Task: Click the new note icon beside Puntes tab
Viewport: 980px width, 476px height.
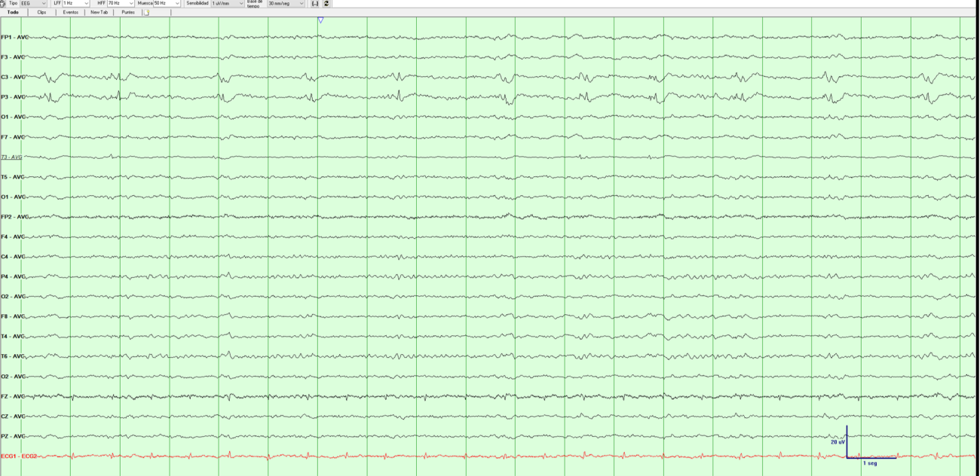Action: (x=147, y=12)
